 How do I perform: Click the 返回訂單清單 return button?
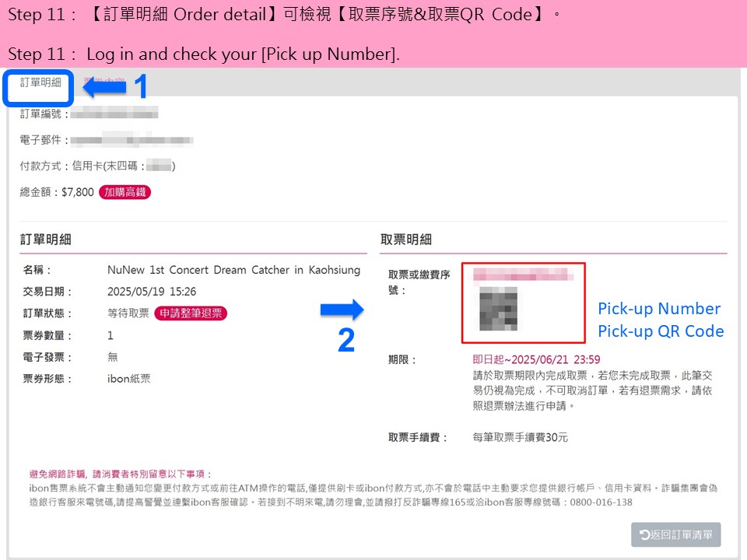(675, 535)
